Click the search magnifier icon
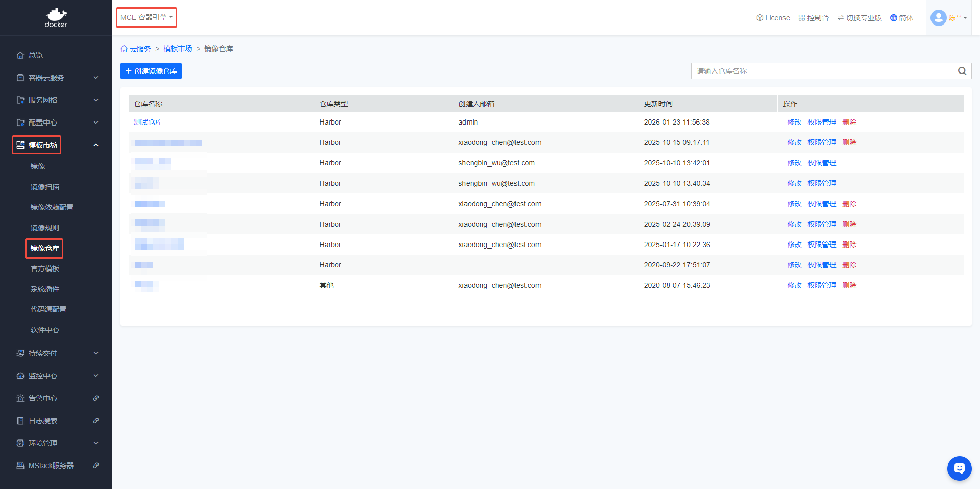This screenshot has height=489, width=980. 962,71
